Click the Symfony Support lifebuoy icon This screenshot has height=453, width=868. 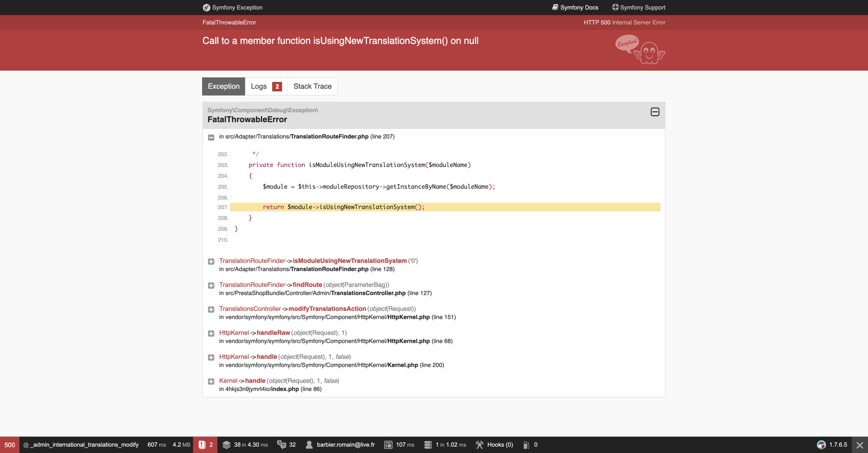point(615,7)
